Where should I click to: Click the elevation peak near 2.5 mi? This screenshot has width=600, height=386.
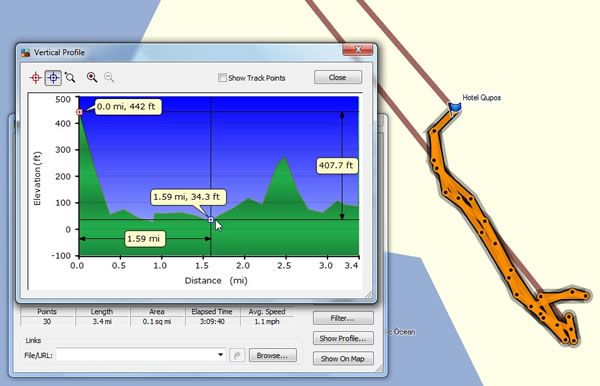(x=285, y=158)
